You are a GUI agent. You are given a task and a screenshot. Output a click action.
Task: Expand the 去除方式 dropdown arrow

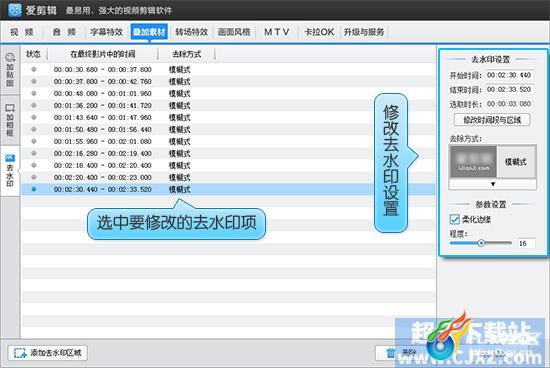tap(492, 184)
